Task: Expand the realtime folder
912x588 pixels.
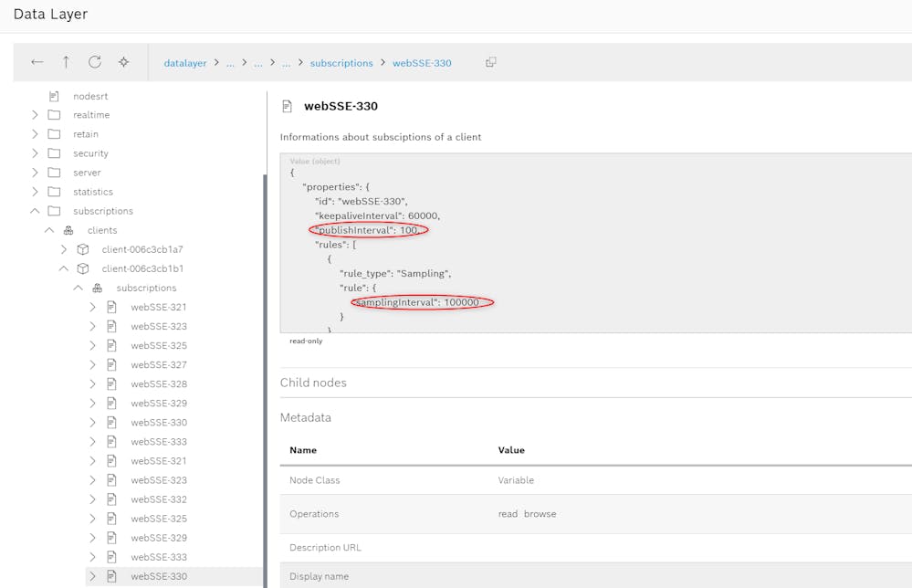Action: (x=35, y=115)
